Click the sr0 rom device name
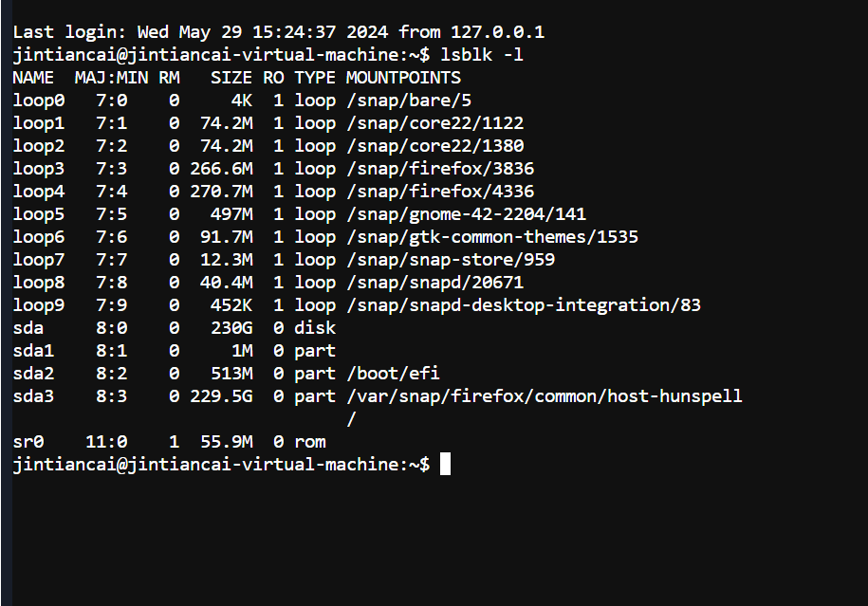The width and height of the screenshot is (868, 606). [28, 442]
